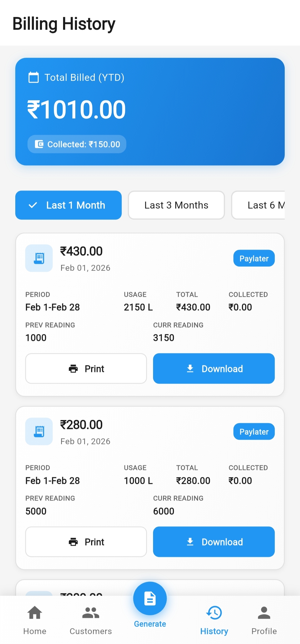Click the calendar icon beside Total Billed
This screenshot has height=644, width=300.
tap(34, 77)
